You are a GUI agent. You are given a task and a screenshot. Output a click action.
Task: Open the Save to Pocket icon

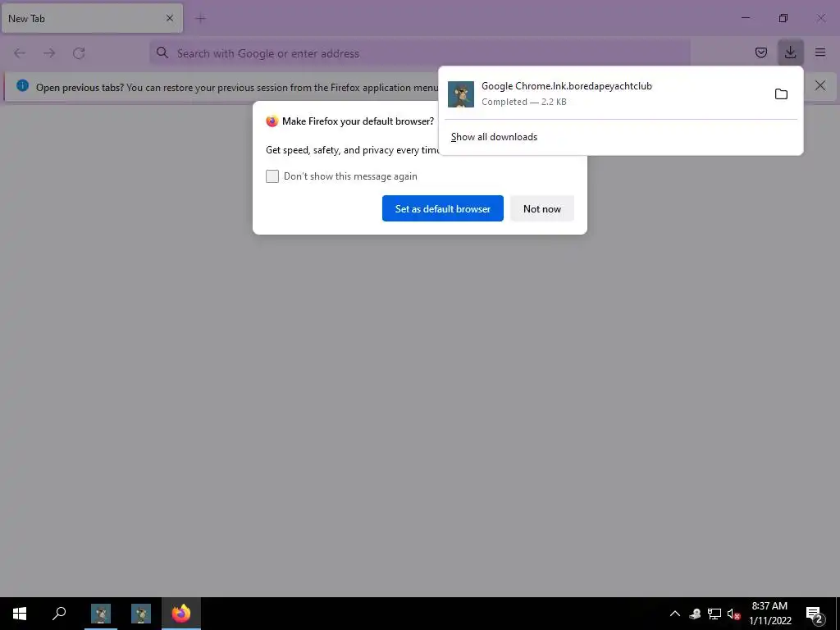[760, 52]
